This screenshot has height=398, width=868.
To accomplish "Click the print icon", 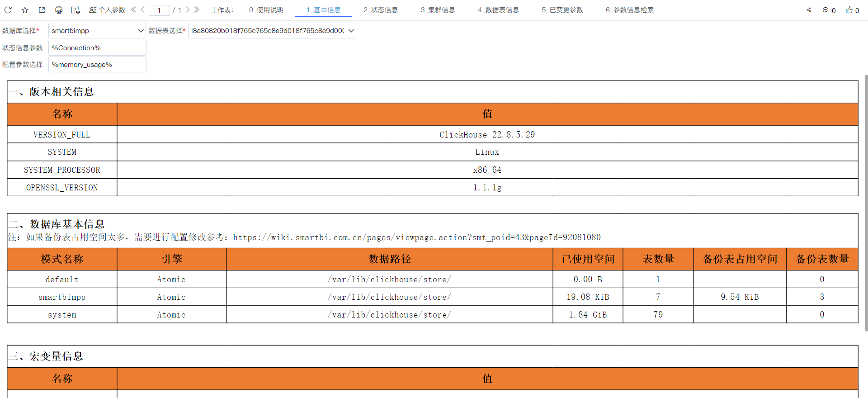I will pyautogui.click(x=58, y=10).
